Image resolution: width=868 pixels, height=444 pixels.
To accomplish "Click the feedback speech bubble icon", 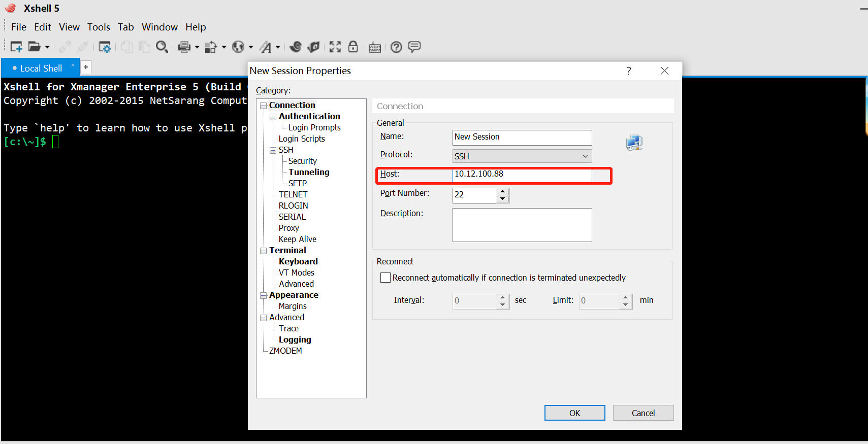I will [x=414, y=47].
